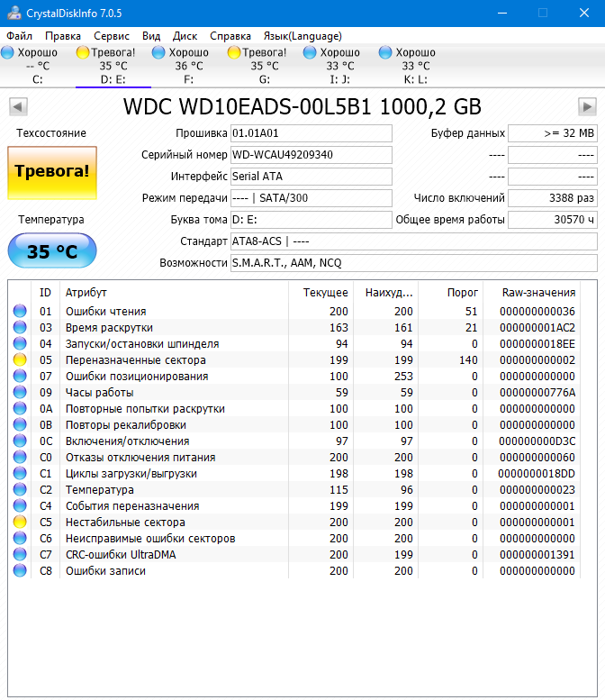Viewport: 605px width, 700px height.
Task: Select the Нестабильные сектора attribute name
Action: 125,523
